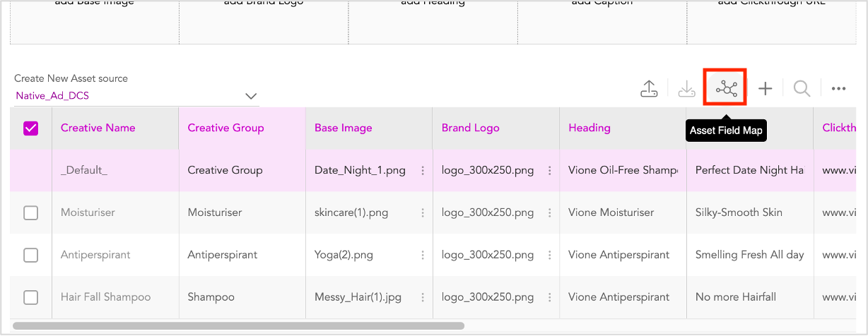Expand the Native_Ad_DCS asset source dropdown
The width and height of the screenshot is (868, 336).
[250, 96]
